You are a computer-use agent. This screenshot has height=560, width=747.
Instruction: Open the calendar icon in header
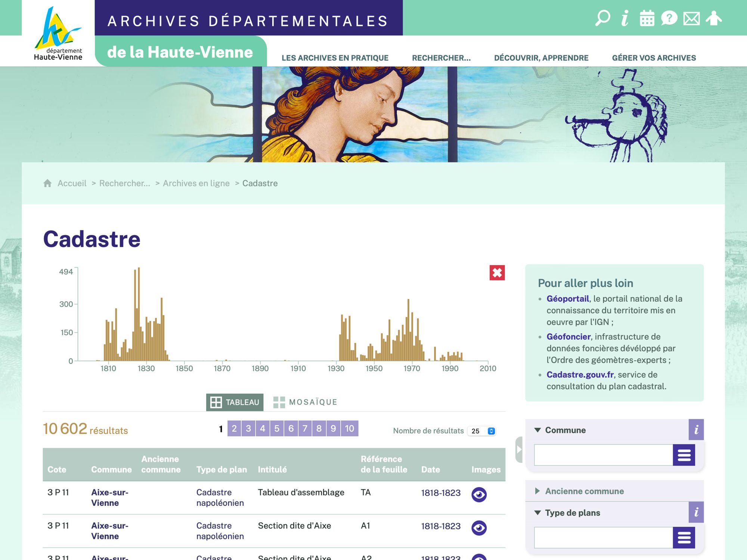coord(647,18)
